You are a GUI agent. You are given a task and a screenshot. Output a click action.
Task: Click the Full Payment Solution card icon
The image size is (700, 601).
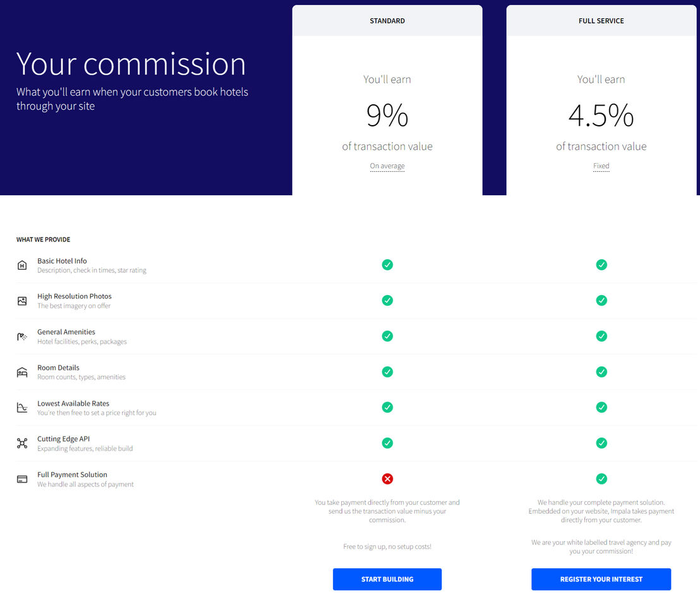(x=22, y=479)
